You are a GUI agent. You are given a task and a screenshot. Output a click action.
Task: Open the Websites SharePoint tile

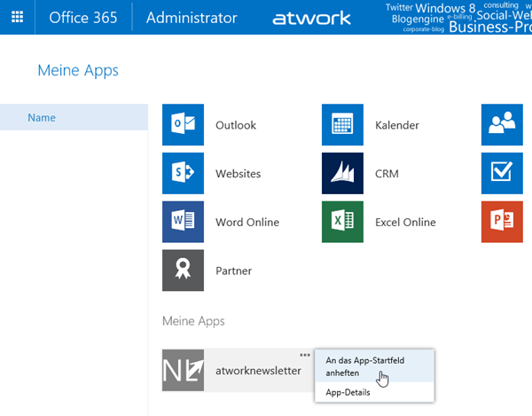coord(184,173)
